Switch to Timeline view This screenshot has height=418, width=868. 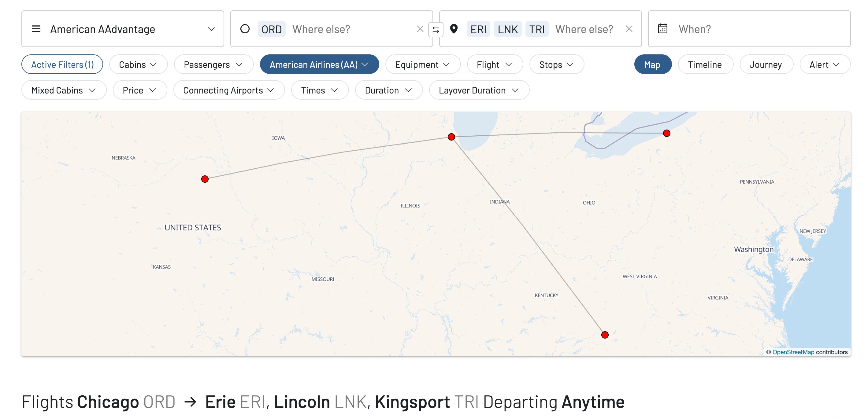705,64
